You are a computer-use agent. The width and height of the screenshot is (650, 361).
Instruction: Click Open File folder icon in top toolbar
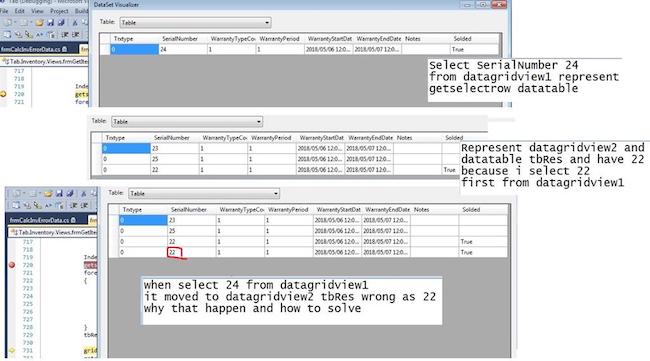coord(39,23)
